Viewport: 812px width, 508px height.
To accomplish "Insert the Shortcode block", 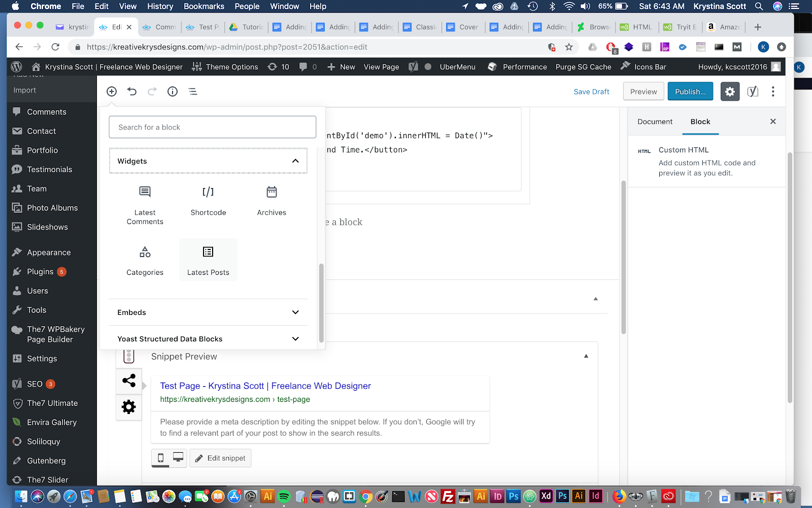I will tap(208, 201).
